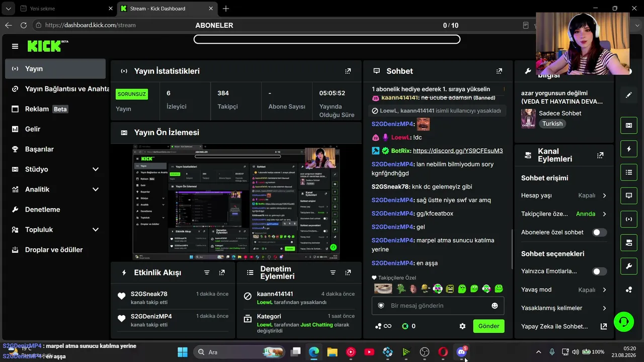Viewport: 644px width, 362px height.
Task: Click the Turkish language tag
Action: (x=552, y=124)
